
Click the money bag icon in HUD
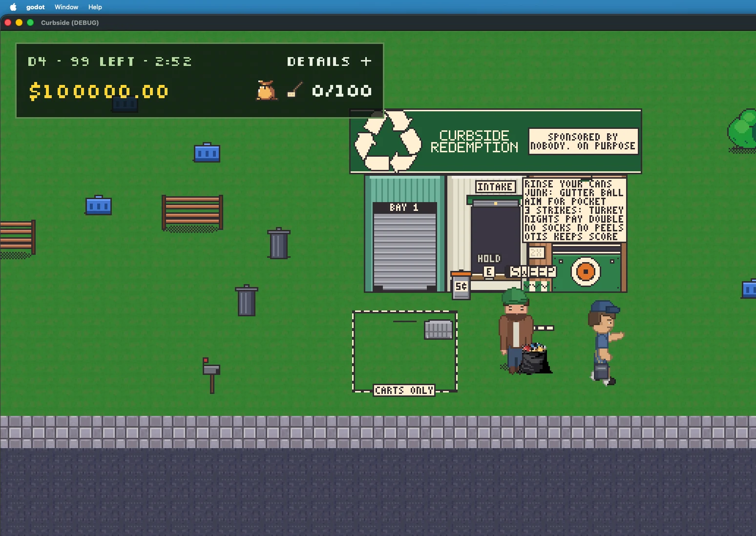pos(266,90)
